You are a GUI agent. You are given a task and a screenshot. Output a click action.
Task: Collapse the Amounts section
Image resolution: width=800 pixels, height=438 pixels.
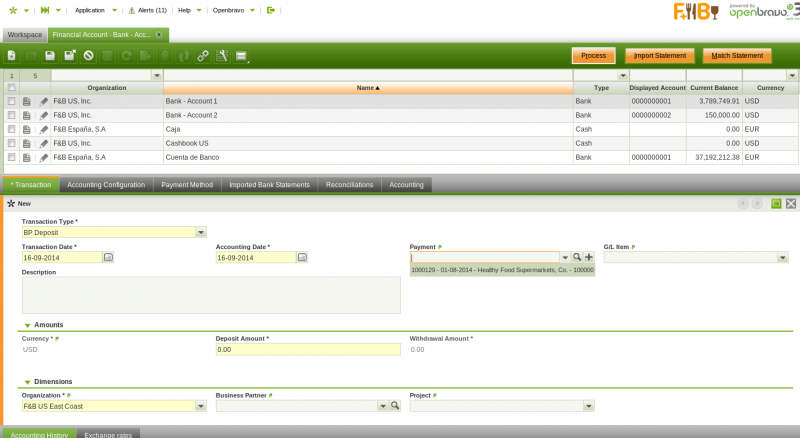(28, 326)
